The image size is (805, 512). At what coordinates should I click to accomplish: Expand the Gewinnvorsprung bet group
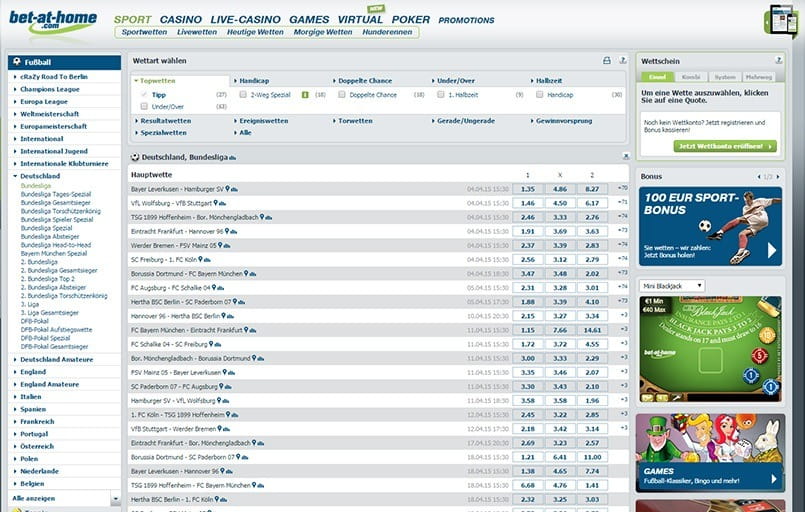(561, 121)
